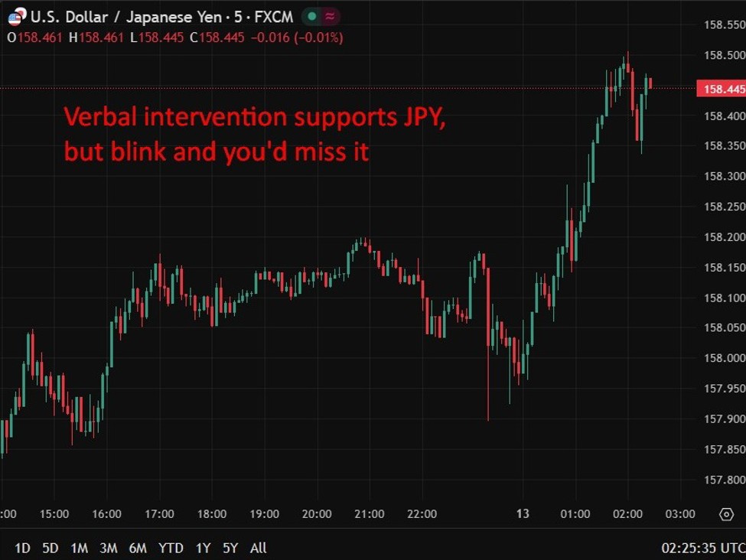Switch to the 1M date range

click(x=79, y=548)
